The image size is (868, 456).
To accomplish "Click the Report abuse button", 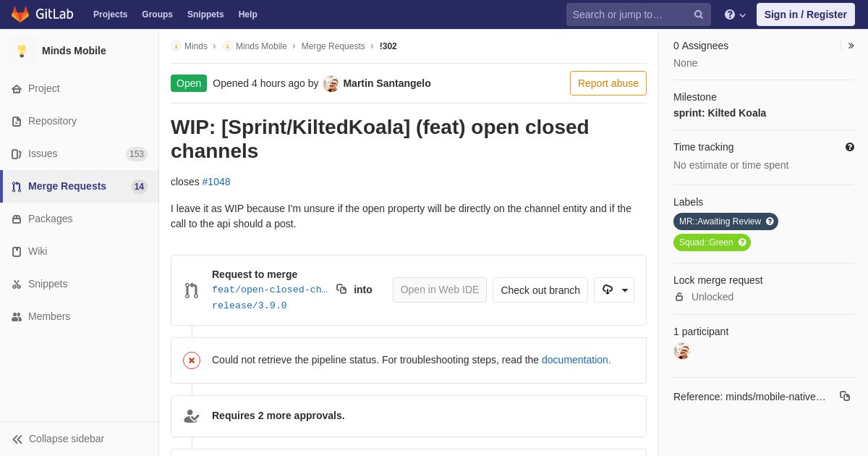I will pyautogui.click(x=608, y=83).
